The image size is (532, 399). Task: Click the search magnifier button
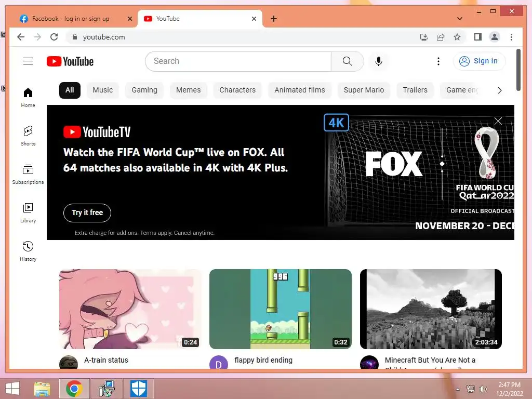pos(347,61)
